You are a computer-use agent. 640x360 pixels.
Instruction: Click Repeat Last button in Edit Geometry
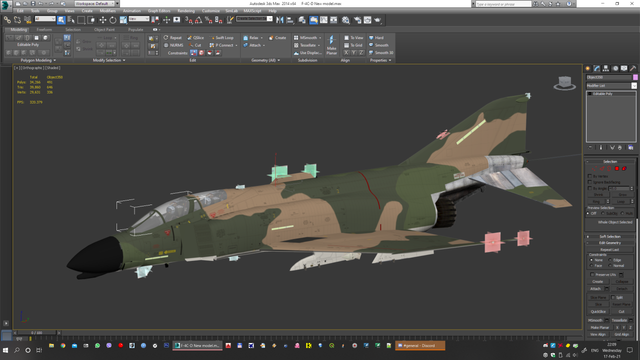(x=610, y=249)
